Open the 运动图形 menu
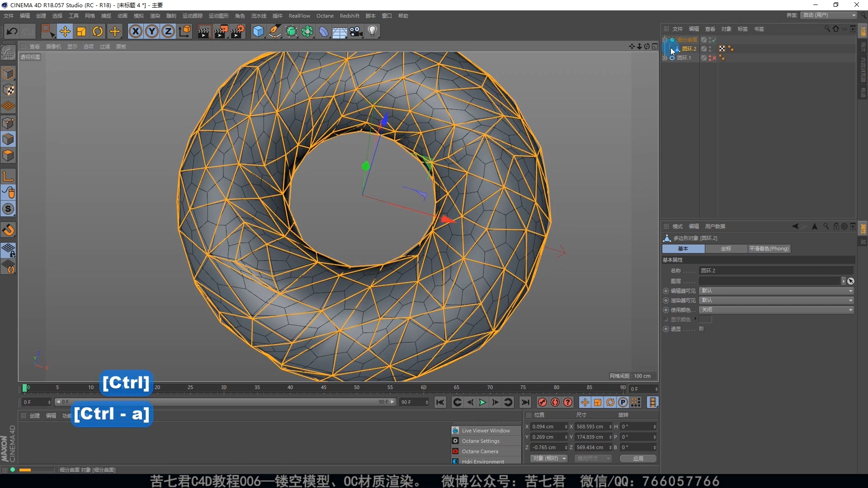868x488 pixels. click(219, 16)
